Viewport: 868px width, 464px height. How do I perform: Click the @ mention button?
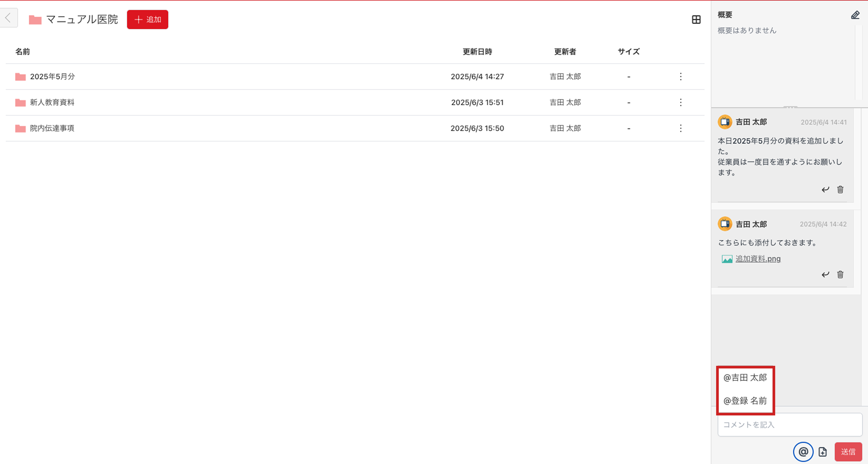[803, 452]
